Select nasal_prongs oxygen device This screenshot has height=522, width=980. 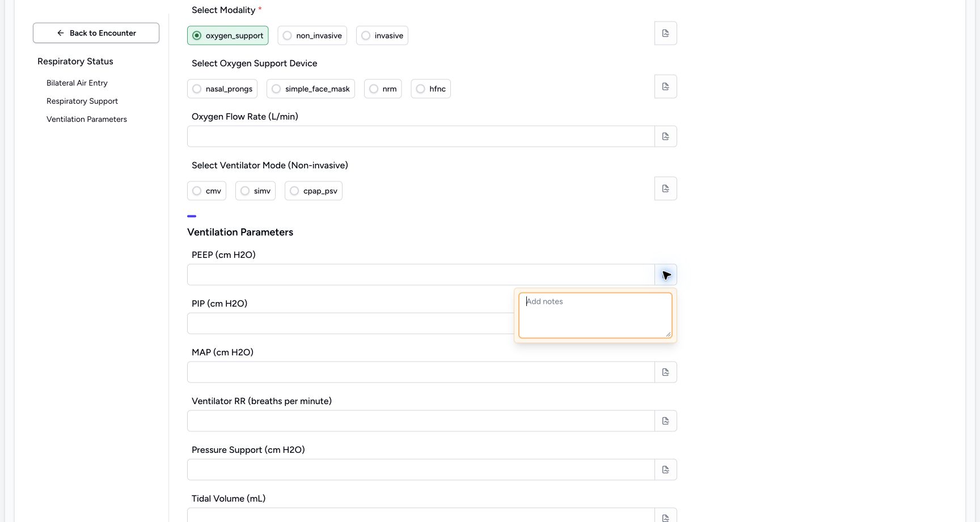tap(222, 89)
